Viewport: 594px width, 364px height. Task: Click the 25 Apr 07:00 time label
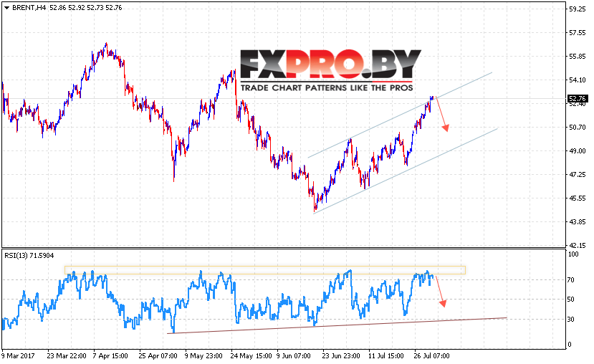tap(158, 356)
